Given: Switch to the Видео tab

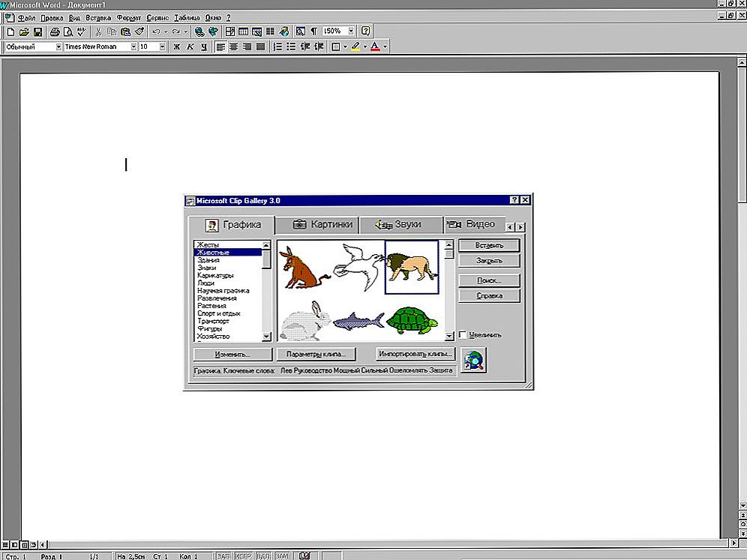Looking at the screenshot, I should pos(473,224).
